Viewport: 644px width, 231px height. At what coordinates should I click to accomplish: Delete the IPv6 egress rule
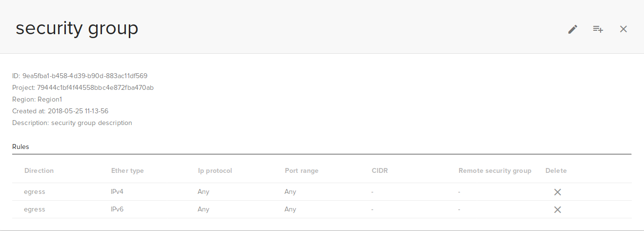click(558, 210)
